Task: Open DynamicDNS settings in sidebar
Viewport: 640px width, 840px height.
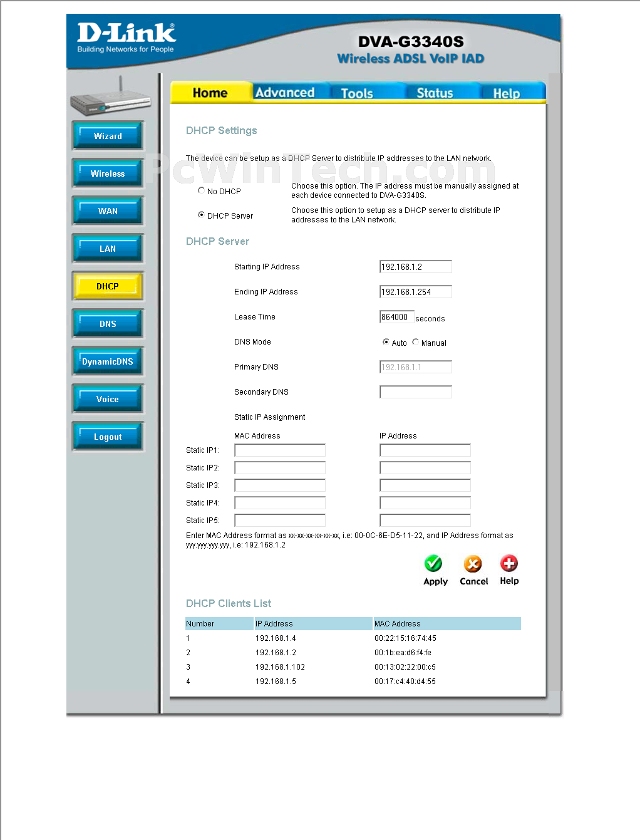Action: pyautogui.click(x=108, y=361)
